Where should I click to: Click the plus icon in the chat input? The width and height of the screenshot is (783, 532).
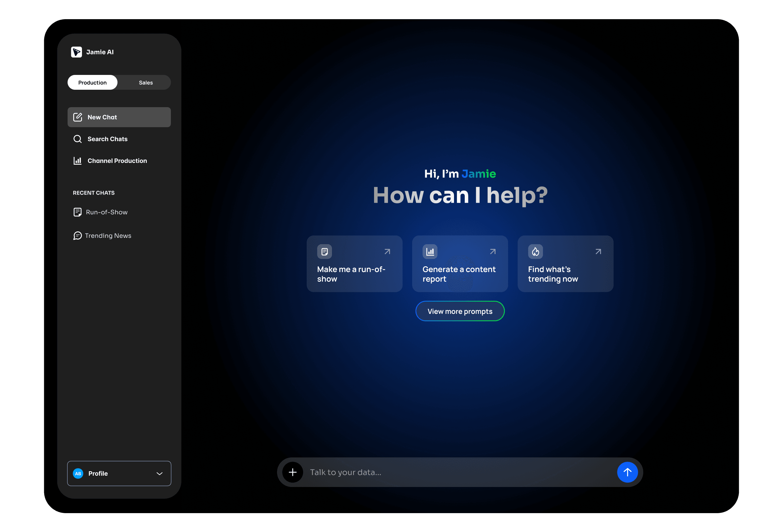click(x=292, y=472)
